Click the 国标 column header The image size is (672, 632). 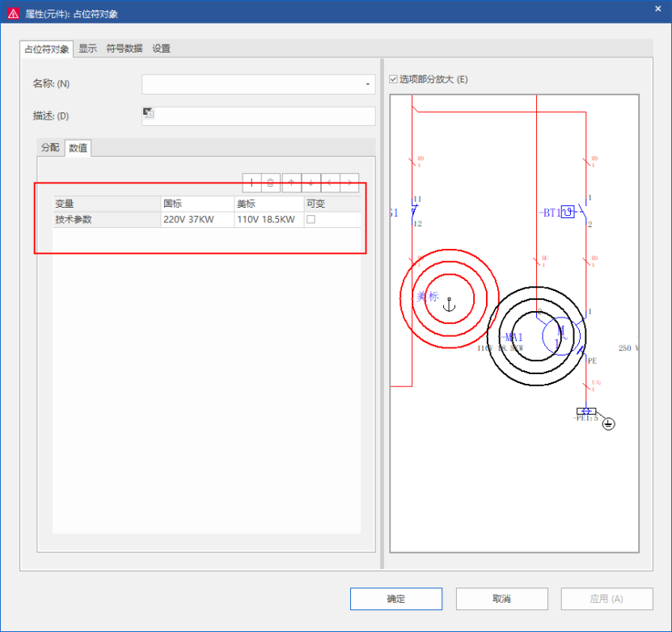[x=197, y=204]
